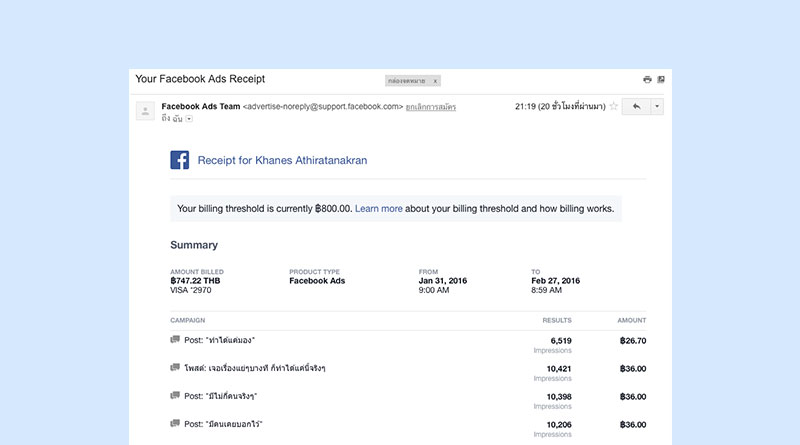This screenshot has height=445, width=800.
Task: Click the inbox label tag
Action: pyautogui.click(x=407, y=81)
